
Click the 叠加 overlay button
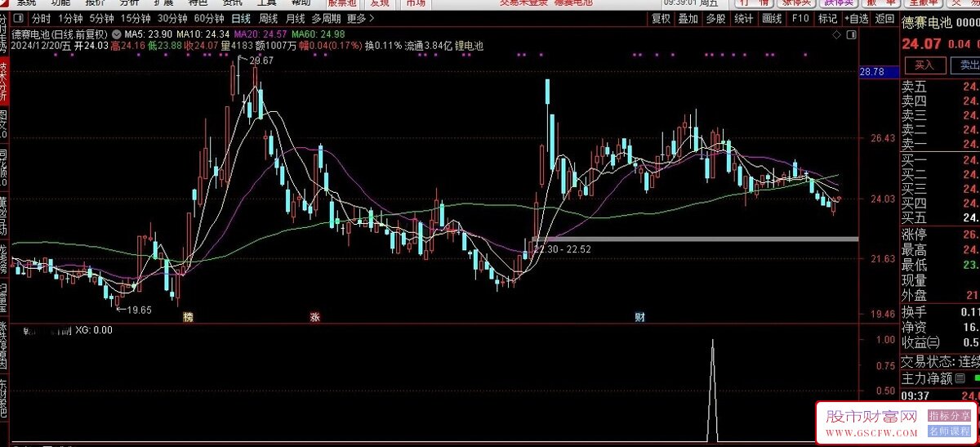coord(688,19)
